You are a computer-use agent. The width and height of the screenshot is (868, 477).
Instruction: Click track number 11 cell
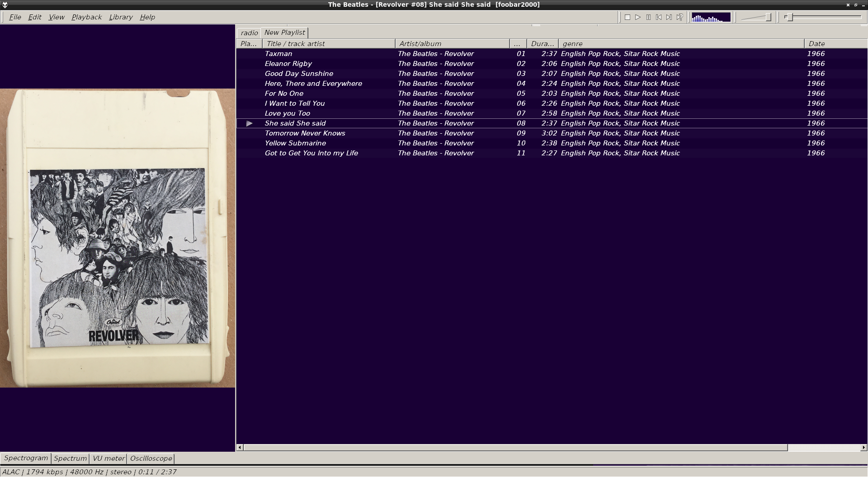click(521, 153)
